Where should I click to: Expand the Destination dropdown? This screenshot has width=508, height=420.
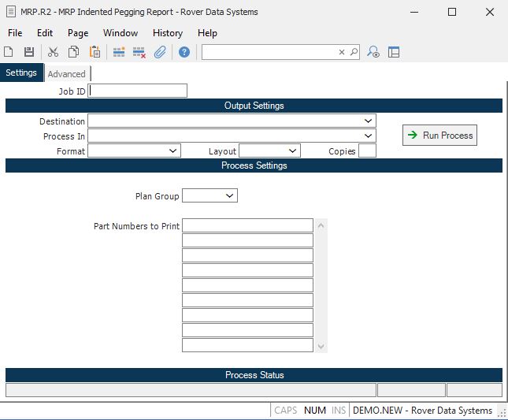coord(369,121)
